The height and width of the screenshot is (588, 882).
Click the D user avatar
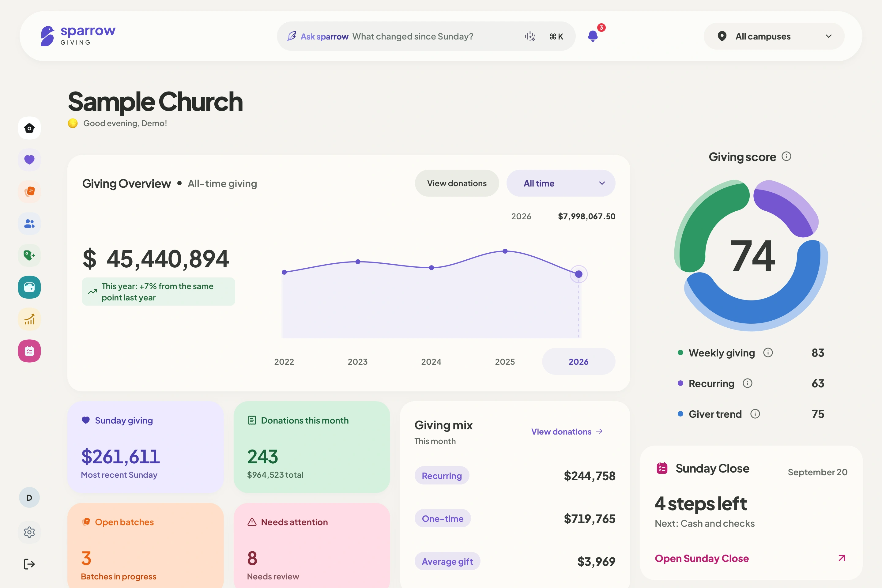coord(29,498)
